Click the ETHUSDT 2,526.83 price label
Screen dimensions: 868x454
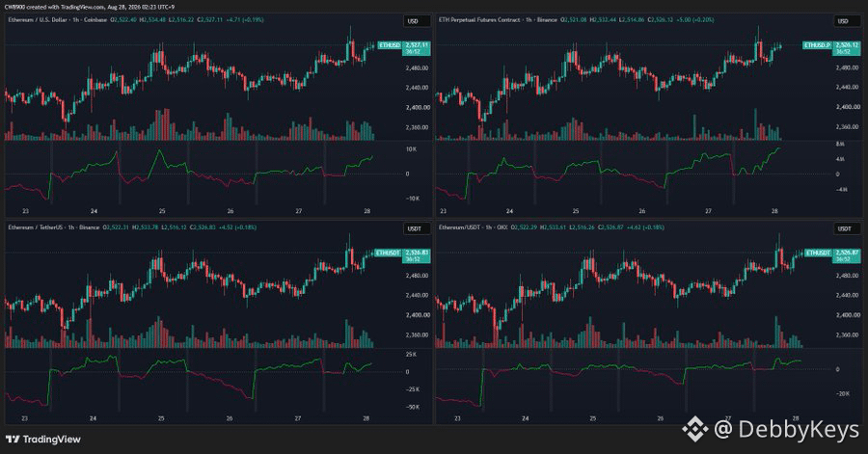tap(403, 255)
